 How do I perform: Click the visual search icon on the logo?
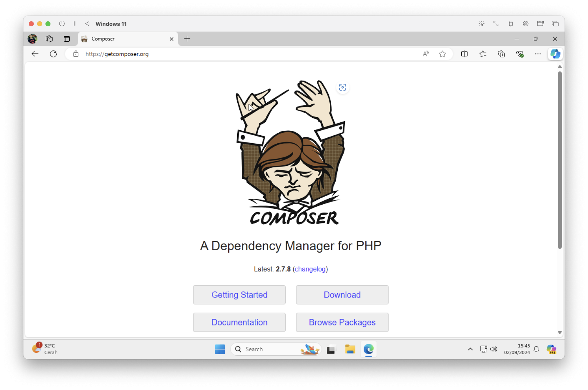343,88
